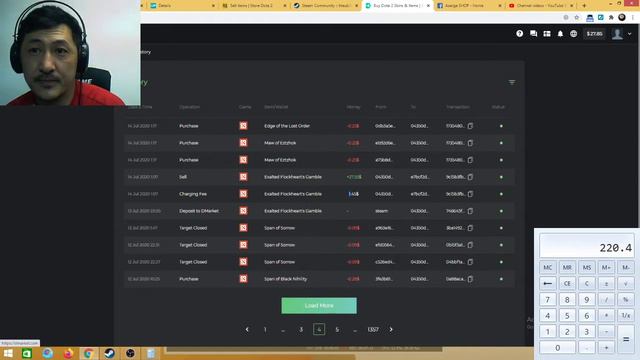The height and width of the screenshot is (360, 640).
Task: Open Steam from the taskbar
Action: point(109,353)
